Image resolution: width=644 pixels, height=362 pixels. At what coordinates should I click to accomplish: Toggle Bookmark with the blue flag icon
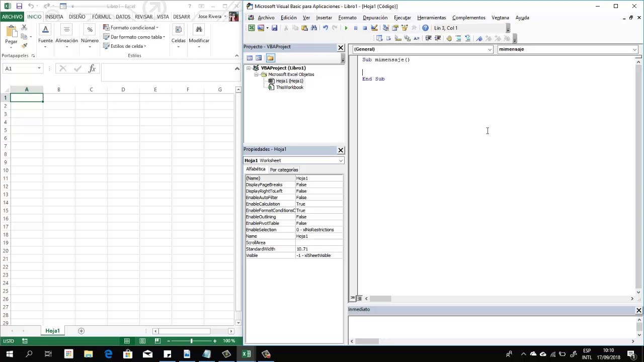(478, 38)
